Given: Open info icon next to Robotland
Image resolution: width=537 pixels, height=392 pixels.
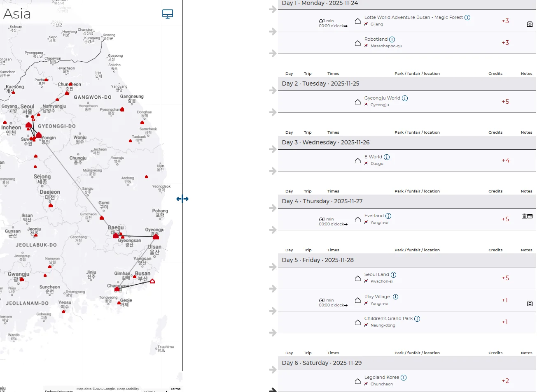Looking at the screenshot, I should (x=392, y=39).
